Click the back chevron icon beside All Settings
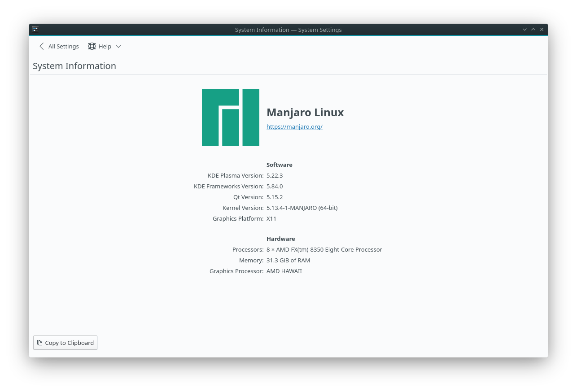This screenshot has height=392, width=577. click(42, 46)
